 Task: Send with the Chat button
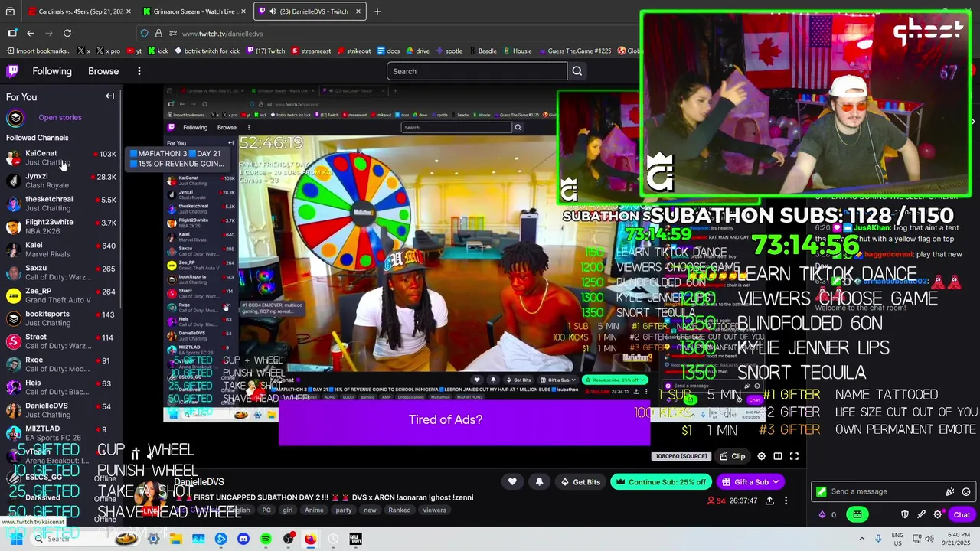962,514
